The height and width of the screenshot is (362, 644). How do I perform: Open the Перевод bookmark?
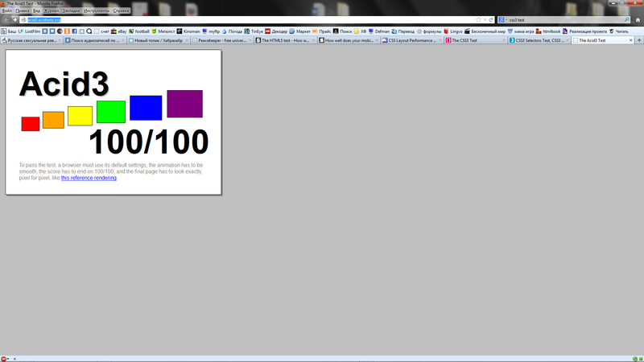pyautogui.click(x=403, y=31)
